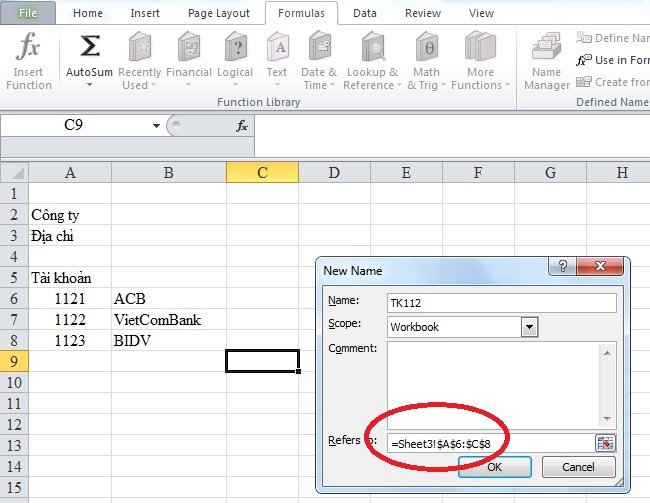Open Recently Used functions

tap(139, 60)
